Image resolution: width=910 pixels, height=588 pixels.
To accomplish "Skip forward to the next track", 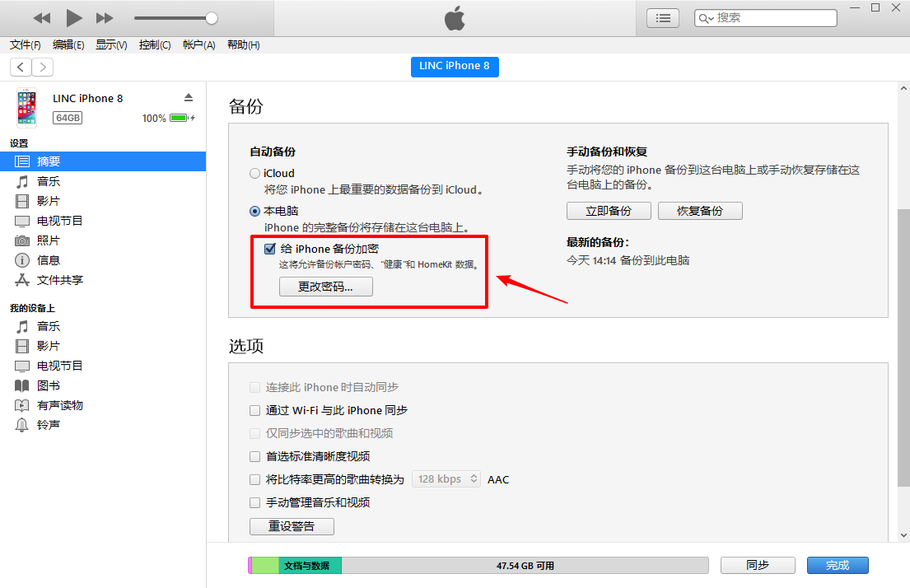I will click(105, 18).
